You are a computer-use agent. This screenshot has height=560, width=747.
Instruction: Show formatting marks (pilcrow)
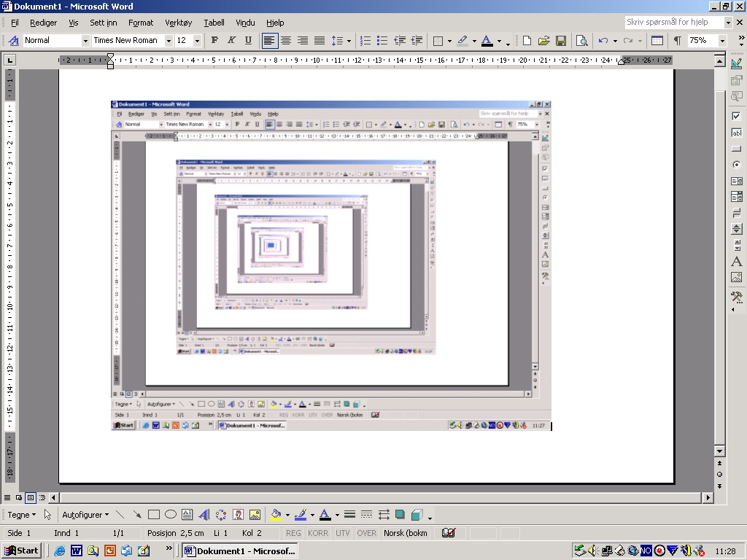678,41
